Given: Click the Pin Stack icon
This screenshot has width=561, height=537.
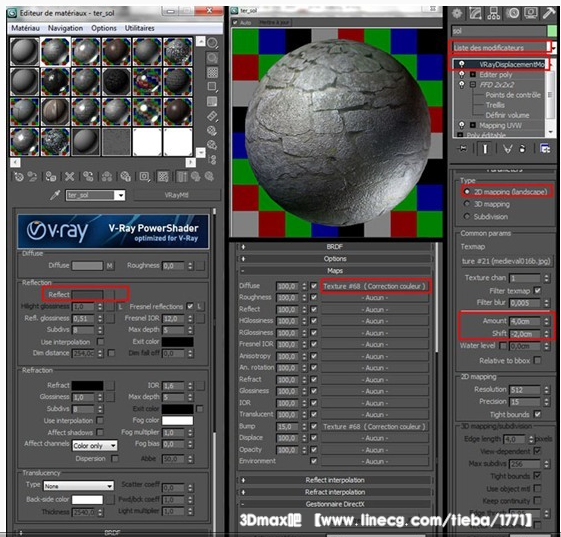Looking at the screenshot, I should click(462, 148).
